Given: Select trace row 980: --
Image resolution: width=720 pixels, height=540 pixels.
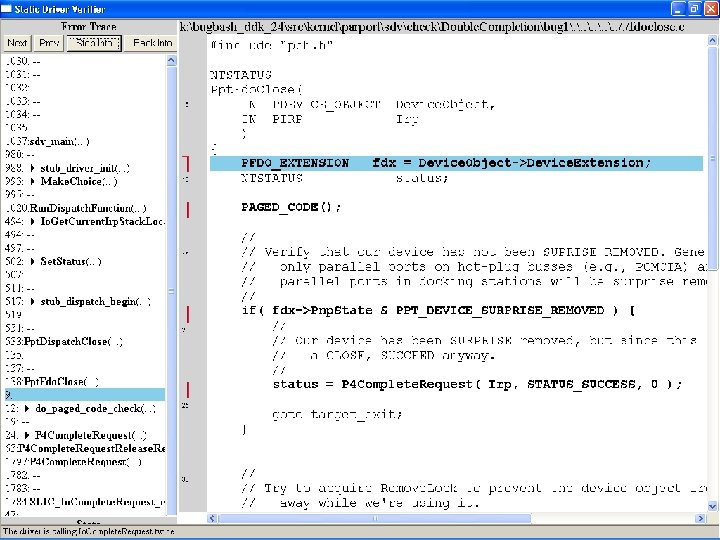Looking at the screenshot, I should (20, 155).
